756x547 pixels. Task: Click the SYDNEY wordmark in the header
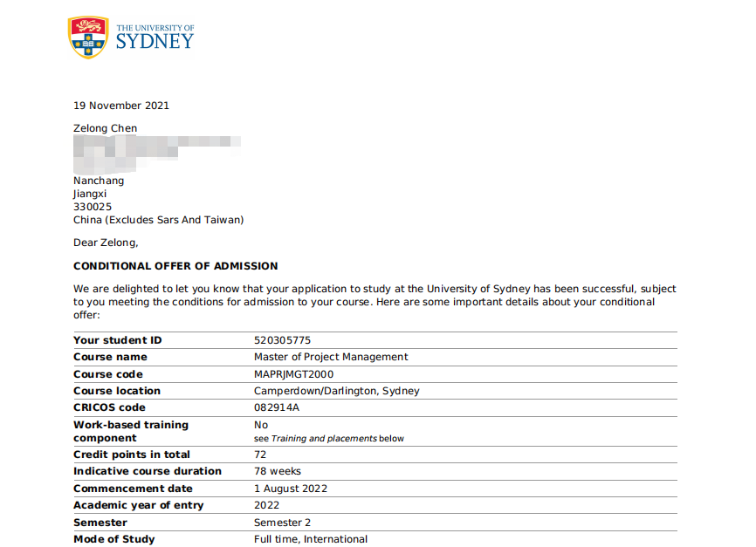point(155,41)
